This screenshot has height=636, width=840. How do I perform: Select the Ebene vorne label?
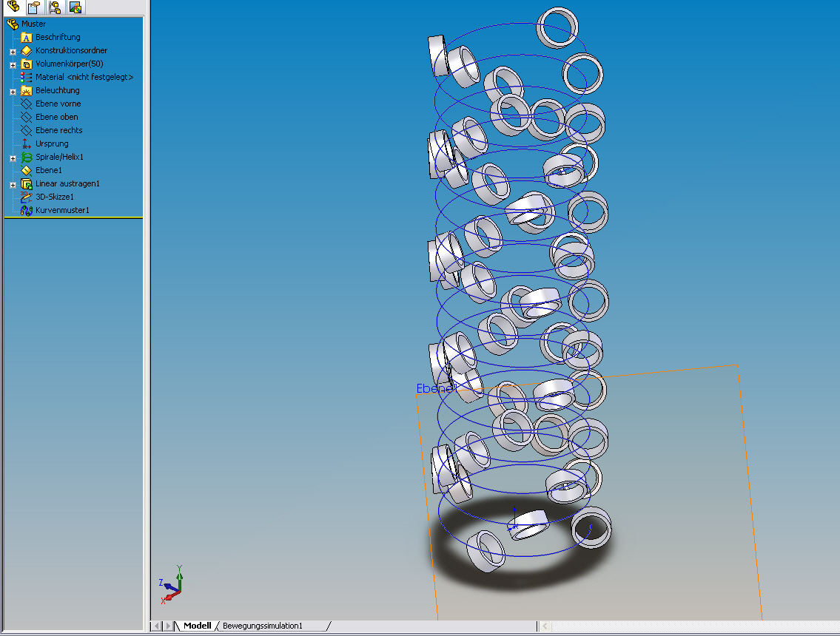click(x=58, y=104)
